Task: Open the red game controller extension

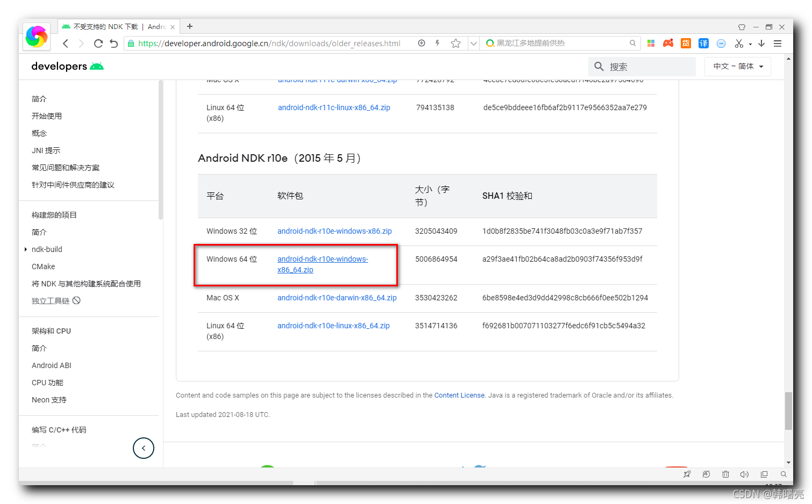Action: 668,43
